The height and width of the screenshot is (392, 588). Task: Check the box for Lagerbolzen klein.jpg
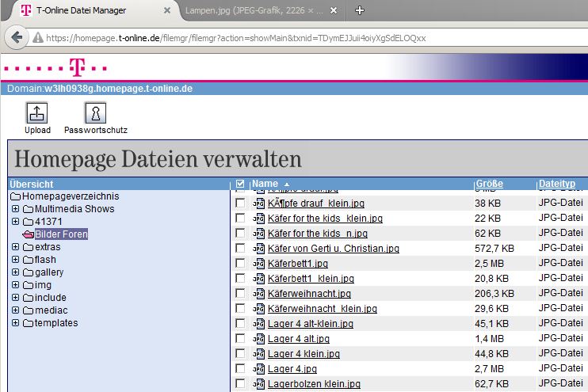pyautogui.click(x=240, y=383)
